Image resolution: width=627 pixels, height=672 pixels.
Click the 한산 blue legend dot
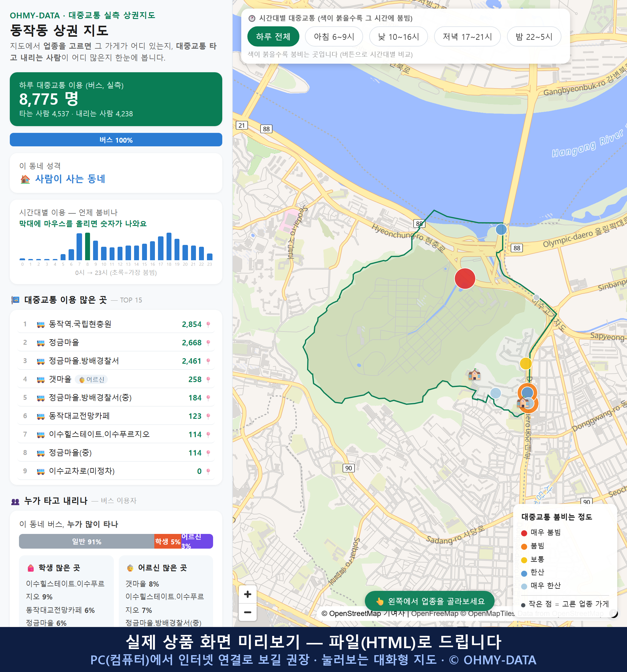pos(524,573)
